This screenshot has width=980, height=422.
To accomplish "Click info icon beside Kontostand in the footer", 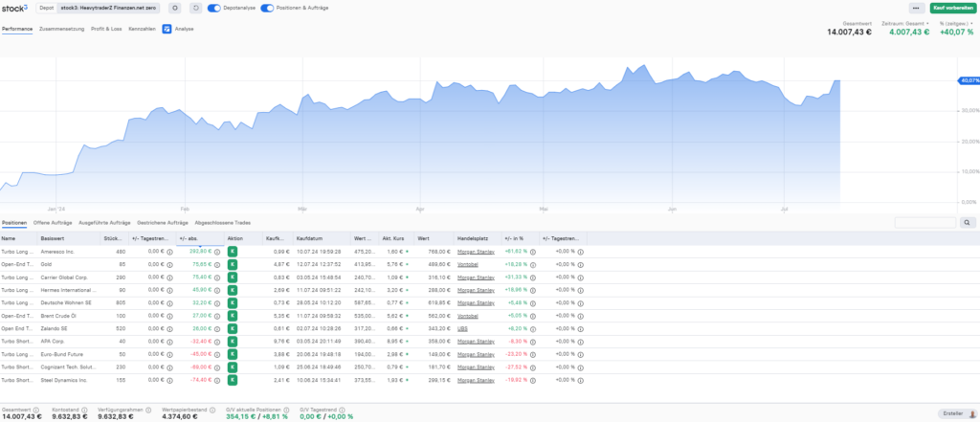I will point(84,411).
